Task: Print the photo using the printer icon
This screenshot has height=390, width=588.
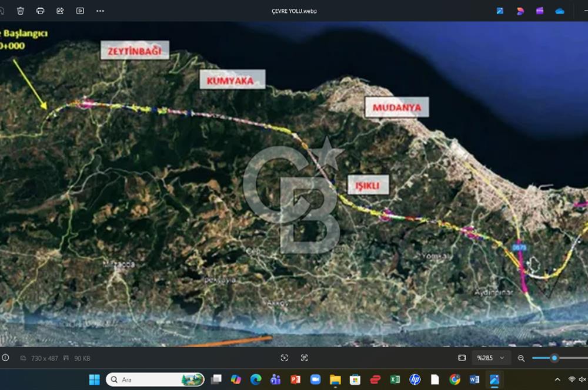Action: [40, 11]
